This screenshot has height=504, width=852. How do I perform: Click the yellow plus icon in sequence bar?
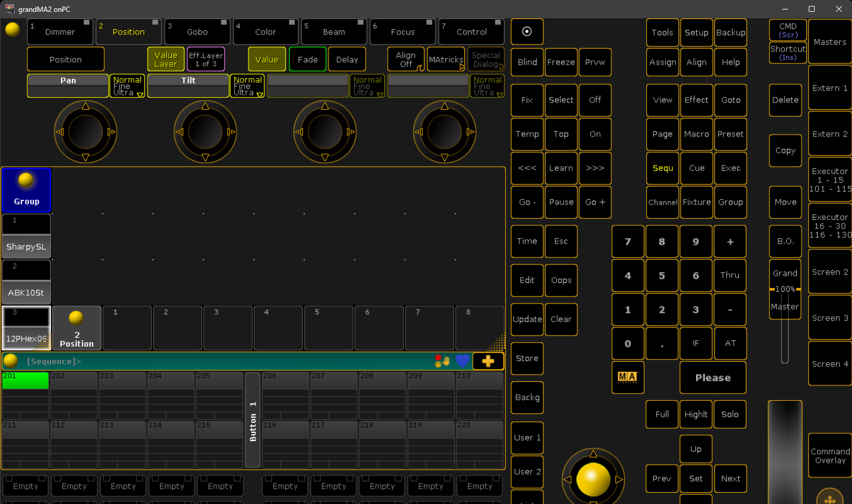488,361
